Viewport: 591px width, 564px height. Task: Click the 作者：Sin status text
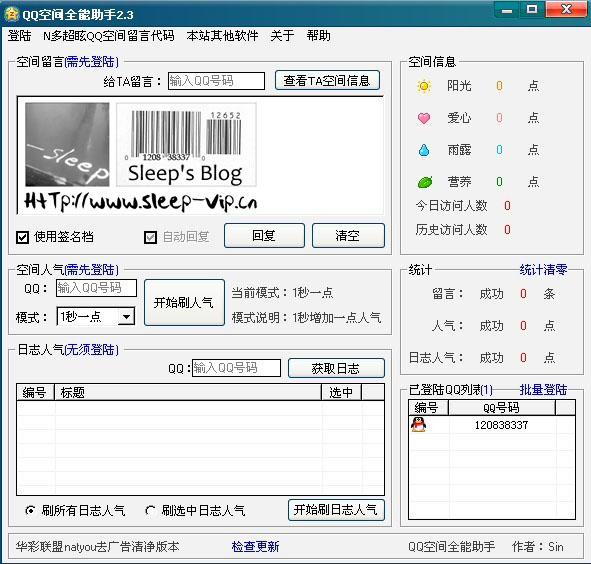537,547
